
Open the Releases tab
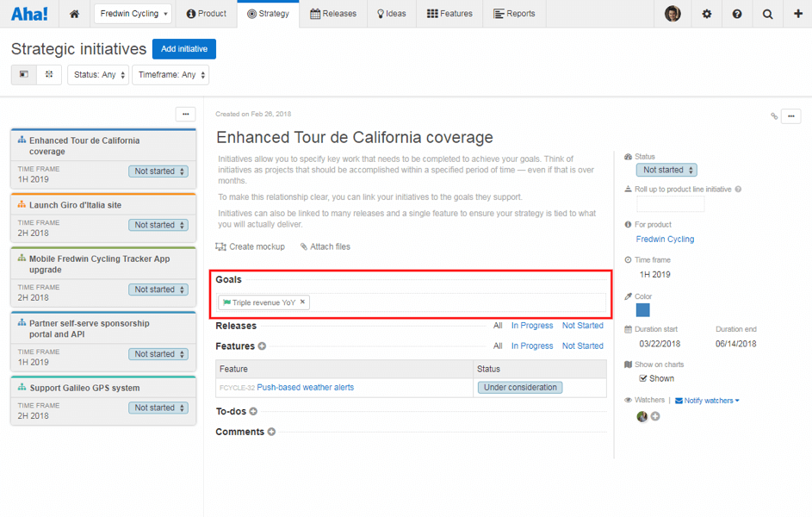coord(332,14)
